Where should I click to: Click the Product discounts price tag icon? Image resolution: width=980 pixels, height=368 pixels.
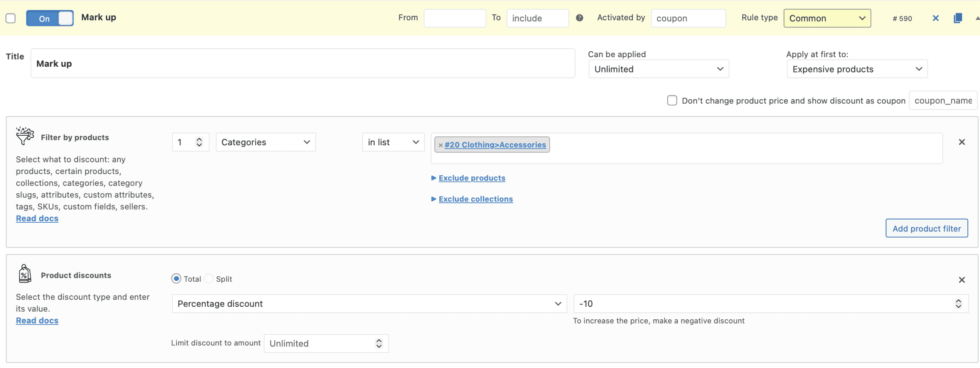point(25,274)
